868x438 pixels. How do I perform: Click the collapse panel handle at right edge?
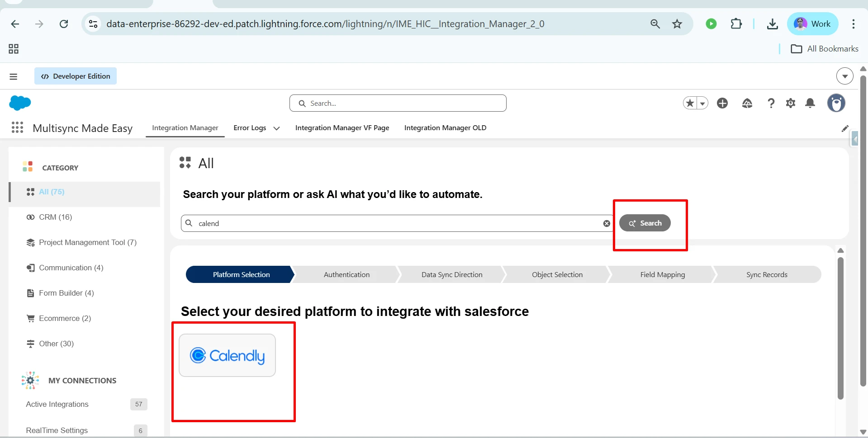(x=854, y=139)
